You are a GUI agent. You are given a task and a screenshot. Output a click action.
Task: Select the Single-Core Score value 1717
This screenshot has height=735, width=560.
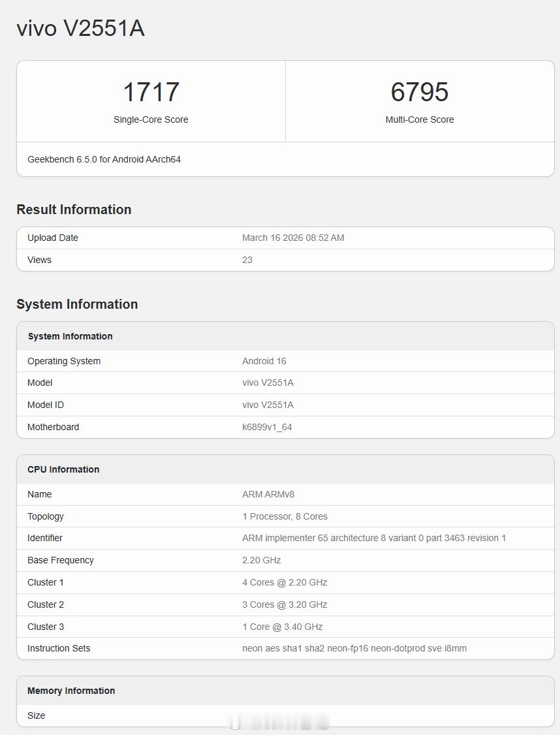pos(151,91)
